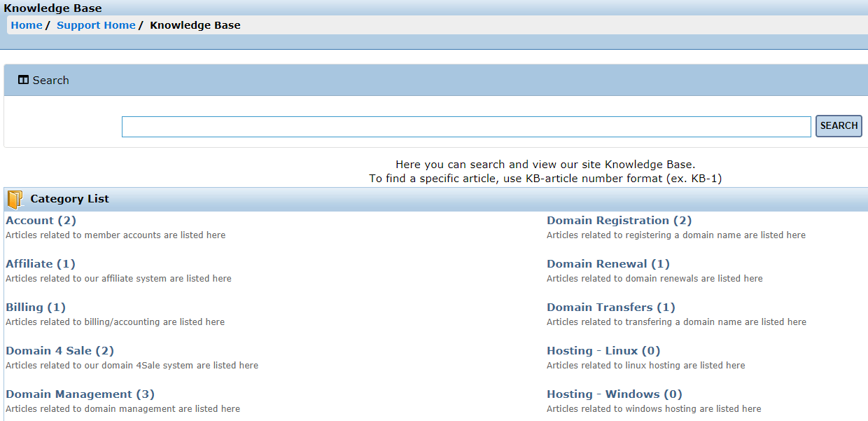
Task: Click 'Articles related to registering a domain name' text
Action: click(676, 235)
